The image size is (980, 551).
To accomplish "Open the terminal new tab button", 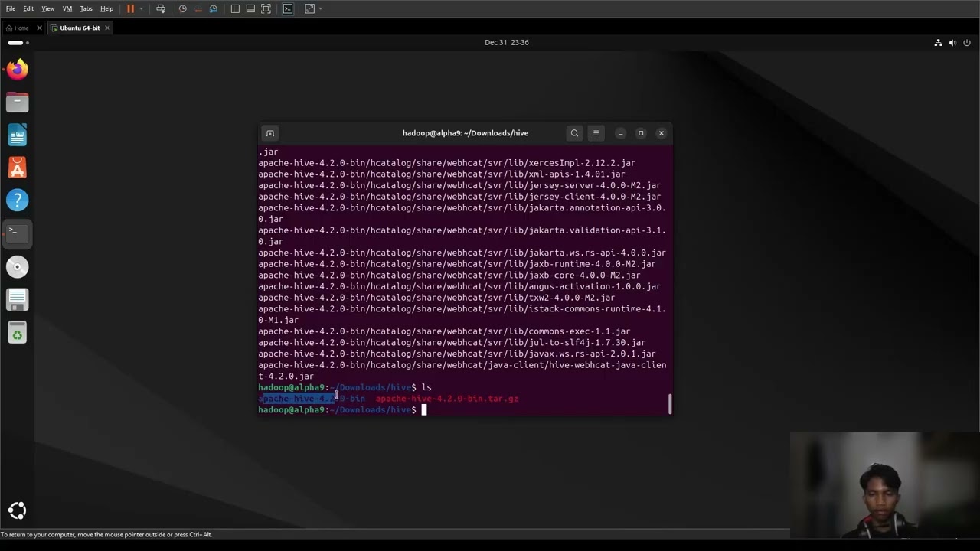I will (x=269, y=133).
